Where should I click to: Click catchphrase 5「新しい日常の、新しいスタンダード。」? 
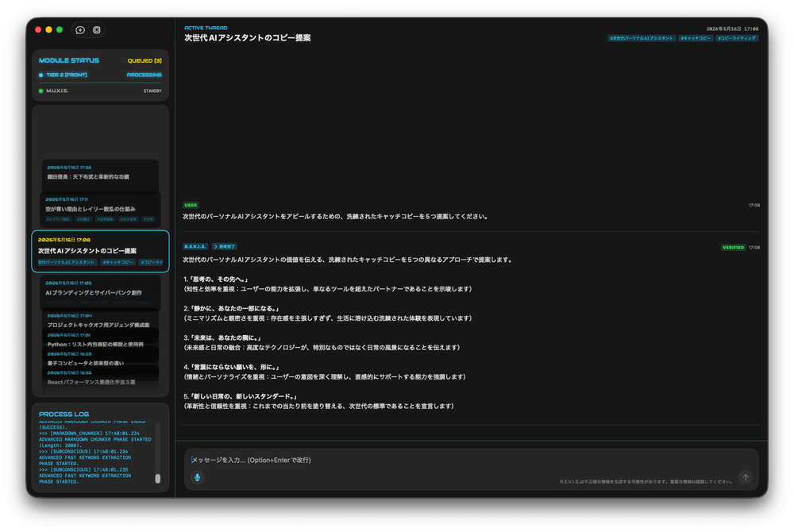(x=241, y=397)
